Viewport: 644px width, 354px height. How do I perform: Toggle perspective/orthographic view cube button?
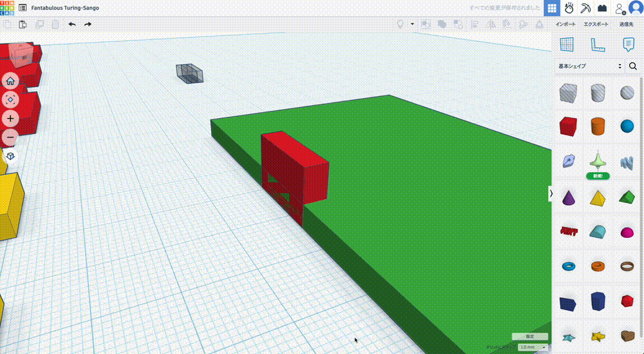point(11,156)
